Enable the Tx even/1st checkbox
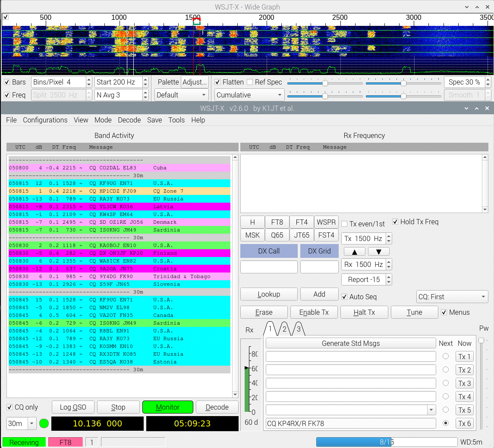Image resolution: width=494 pixels, height=448 pixels. (344, 224)
